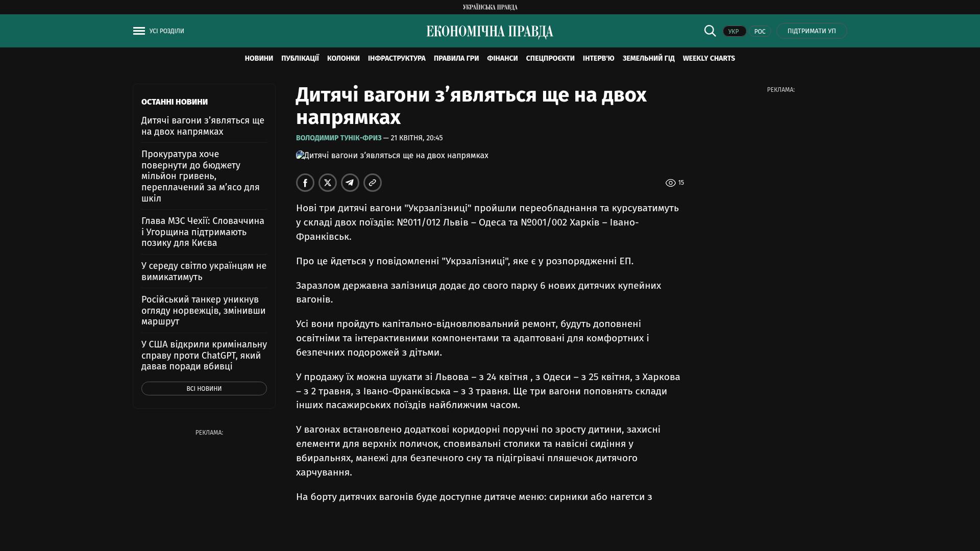This screenshot has height=551, width=980.
Task: Click the Всі новини button
Action: 204,389
